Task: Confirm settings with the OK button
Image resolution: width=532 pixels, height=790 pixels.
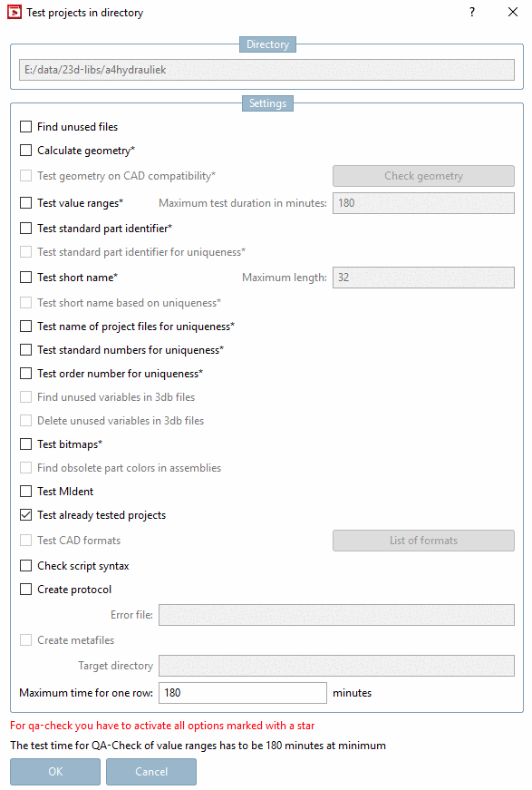Action: (x=54, y=771)
